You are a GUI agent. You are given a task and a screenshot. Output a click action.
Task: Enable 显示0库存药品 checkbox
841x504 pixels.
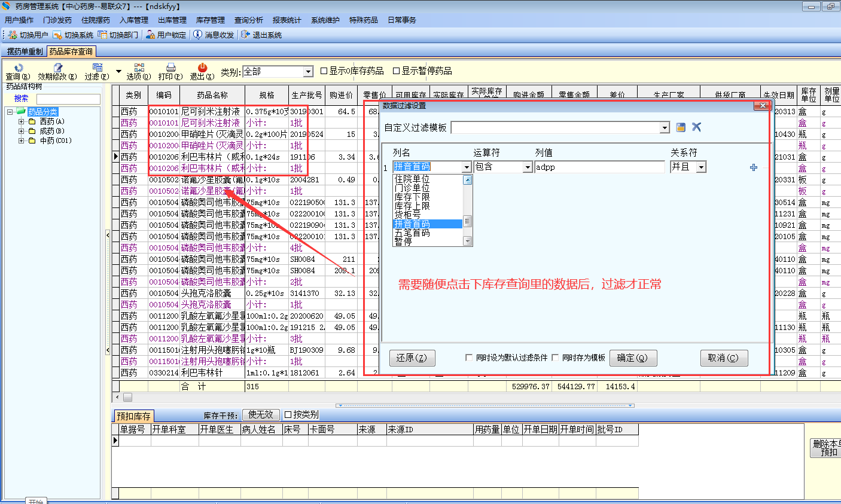click(x=324, y=71)
